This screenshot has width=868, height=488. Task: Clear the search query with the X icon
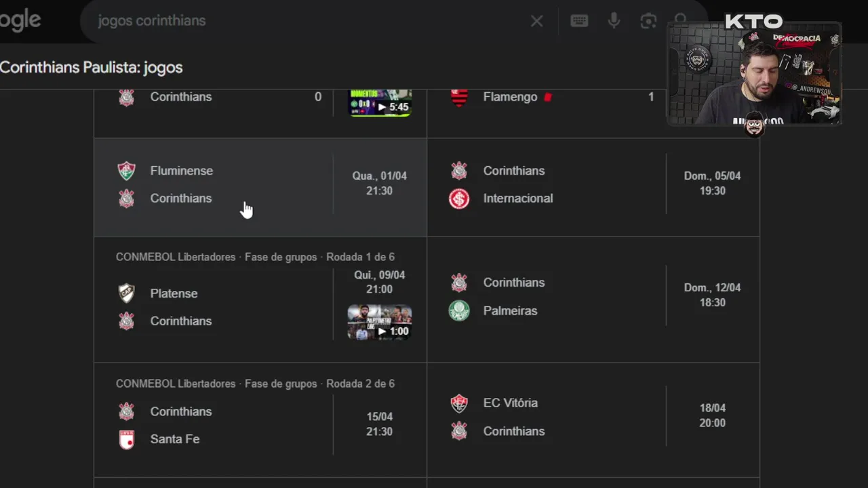click(x=536, y=21)
